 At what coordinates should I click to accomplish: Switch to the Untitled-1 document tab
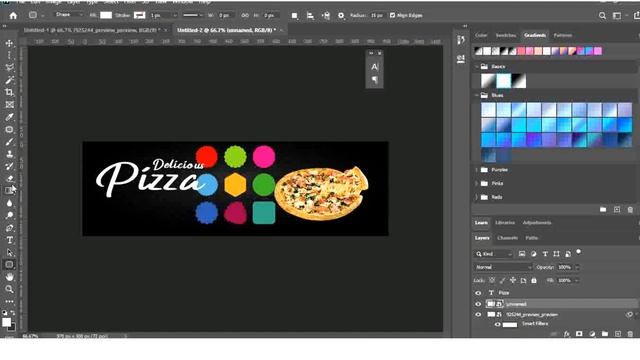coord(91,30)
